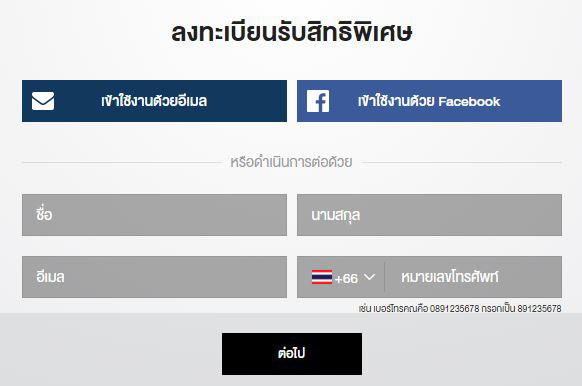Open the +66 country code selector
The height and width of the screenshot is (386, 582).
coord(343,277)
